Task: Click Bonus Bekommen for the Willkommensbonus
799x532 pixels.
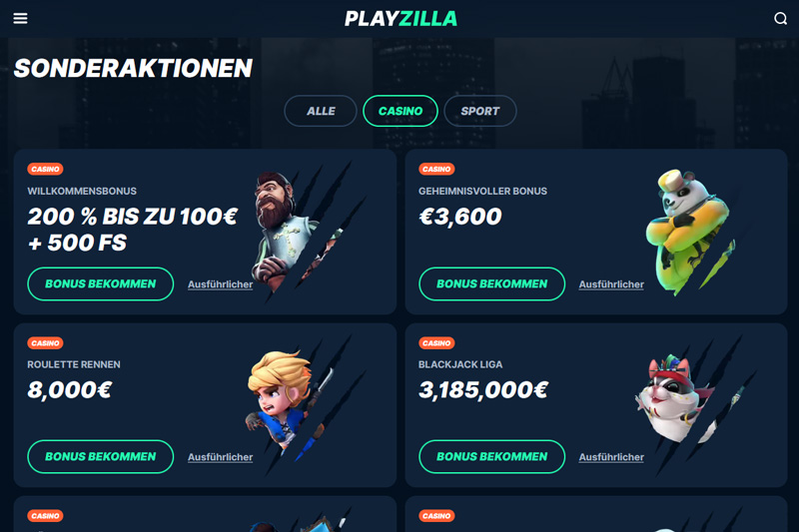Action: click(x=101, y=284)
